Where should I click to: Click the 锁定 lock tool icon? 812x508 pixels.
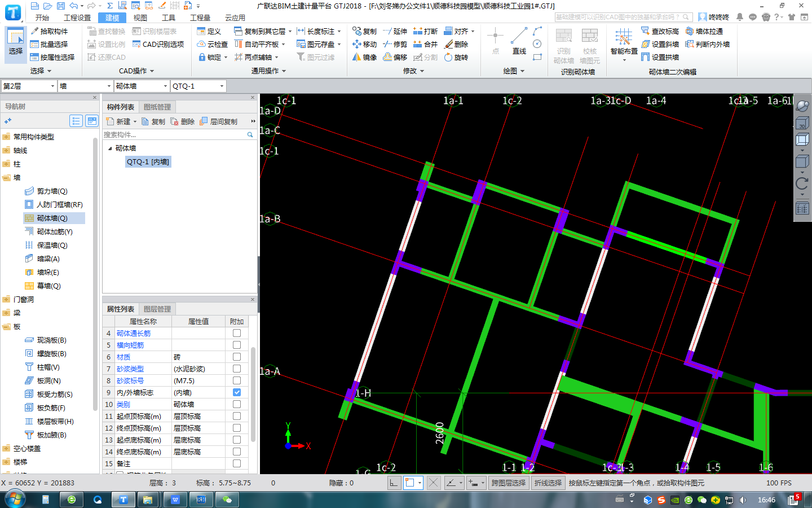pyautogui.click(x=202, y=57)
